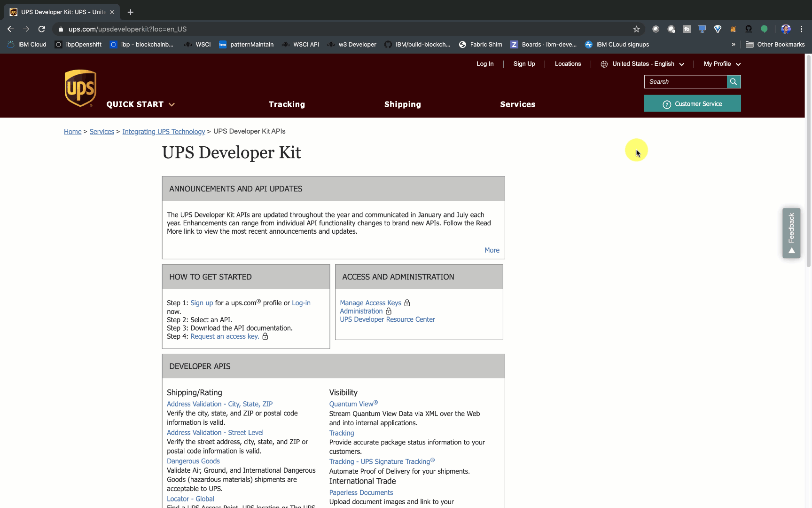Open Paperless Documents link

point(361,492)
